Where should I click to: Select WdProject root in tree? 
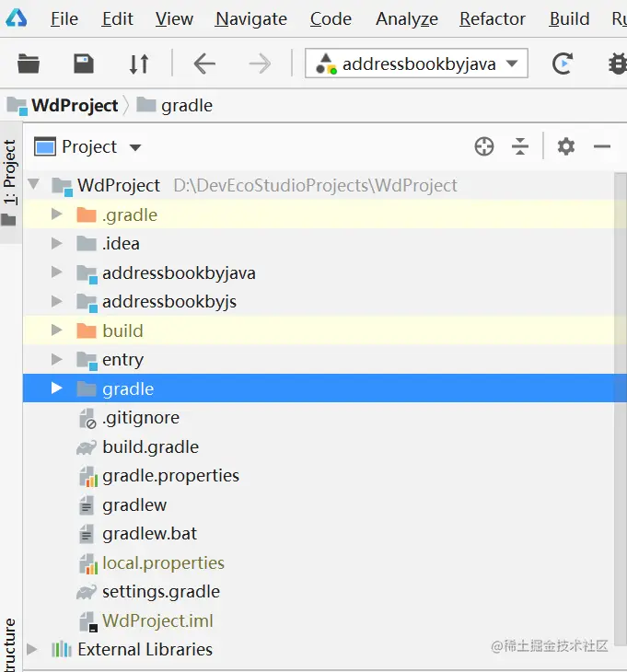pos(319,185)
